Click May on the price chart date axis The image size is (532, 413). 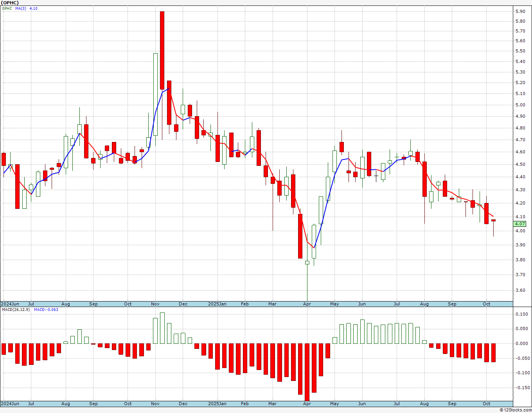point(334,304)
